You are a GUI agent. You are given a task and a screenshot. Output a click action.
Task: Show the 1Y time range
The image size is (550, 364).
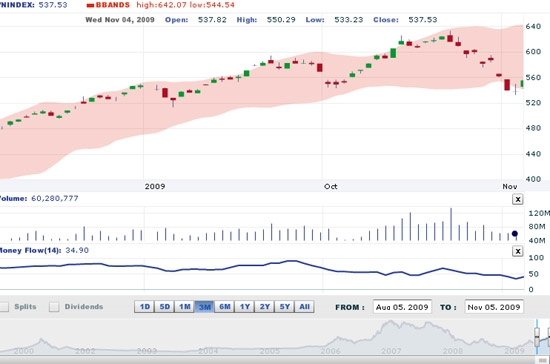[244, 307]
